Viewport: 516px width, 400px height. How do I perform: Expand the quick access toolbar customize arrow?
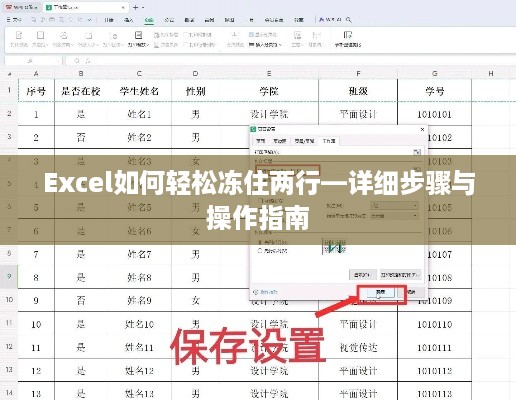[89, 20]
